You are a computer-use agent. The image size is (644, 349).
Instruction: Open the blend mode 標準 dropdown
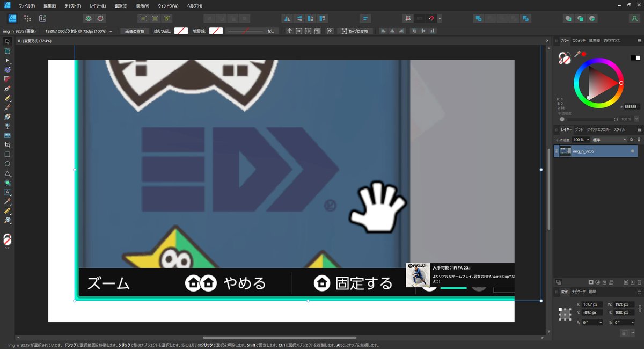[x=610, y=140]
